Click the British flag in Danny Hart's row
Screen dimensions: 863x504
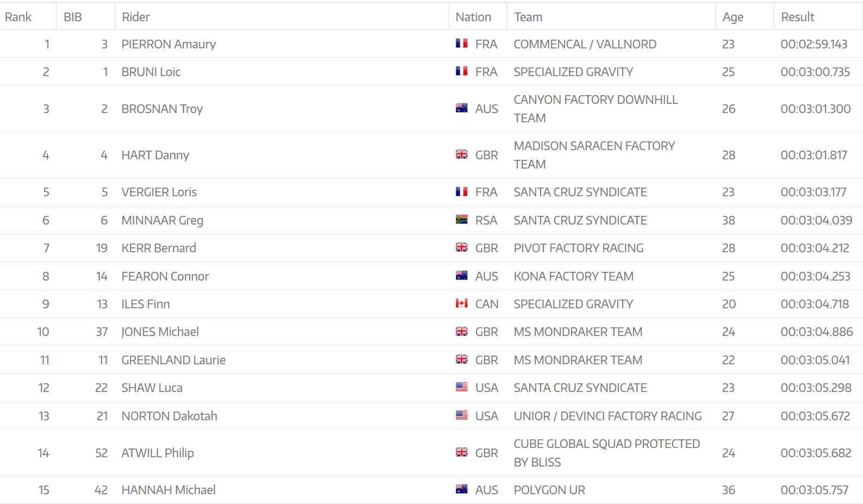click(462, 154)
